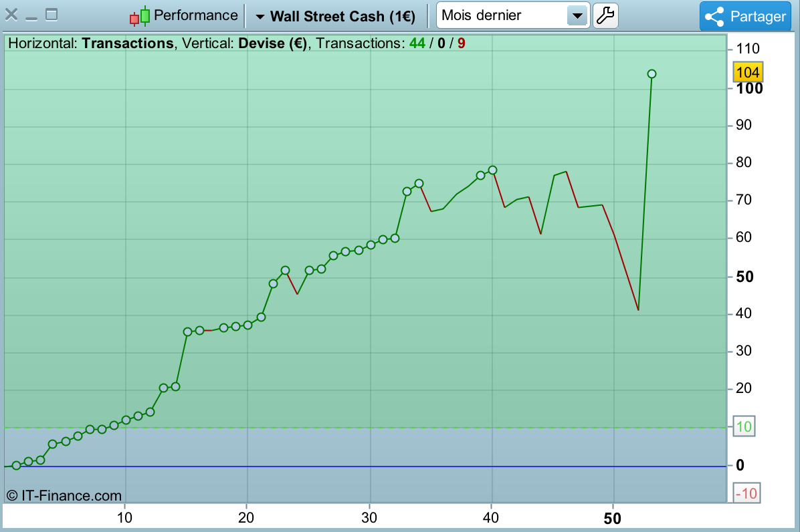The height and width of the screenshot is (532, 800).
Task: Click the 100 value on vertical axis
Action: (749, 89)
